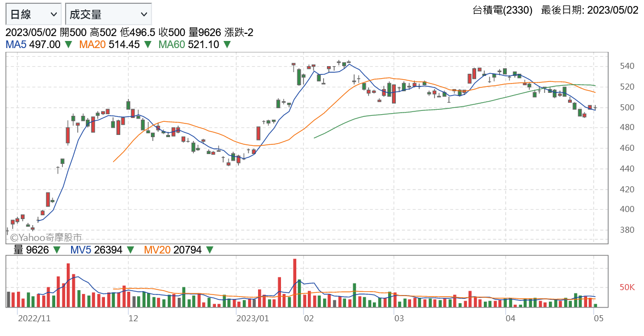The image size is (644, 336).
Task: Click the 04 month axis label
Action: (x=510, y=319)
